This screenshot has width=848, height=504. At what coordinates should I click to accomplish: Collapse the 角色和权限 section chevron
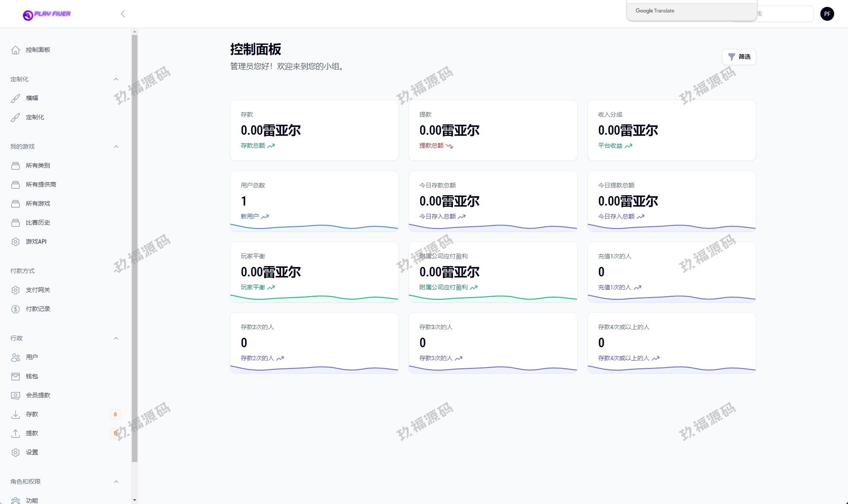(116, 482)
